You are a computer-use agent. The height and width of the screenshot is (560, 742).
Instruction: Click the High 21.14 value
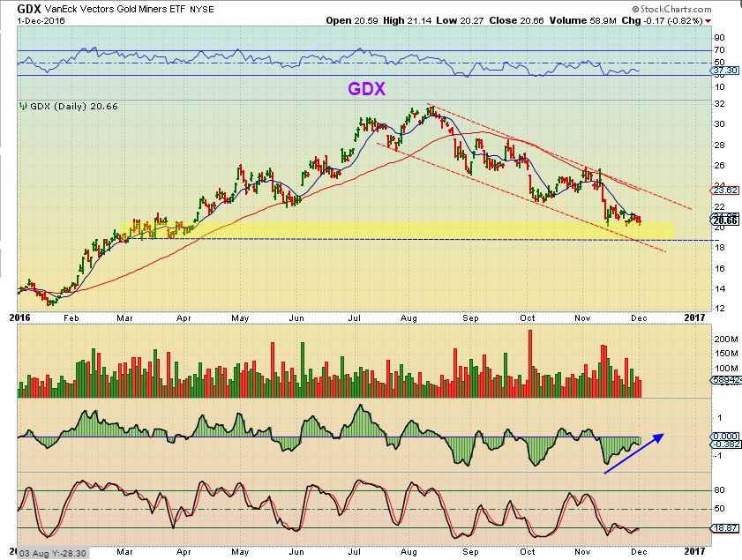click(408, 20)
